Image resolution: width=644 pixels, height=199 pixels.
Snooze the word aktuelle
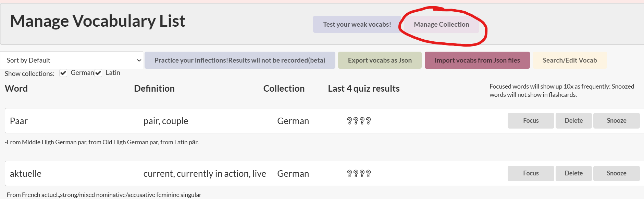coord(616,173)
